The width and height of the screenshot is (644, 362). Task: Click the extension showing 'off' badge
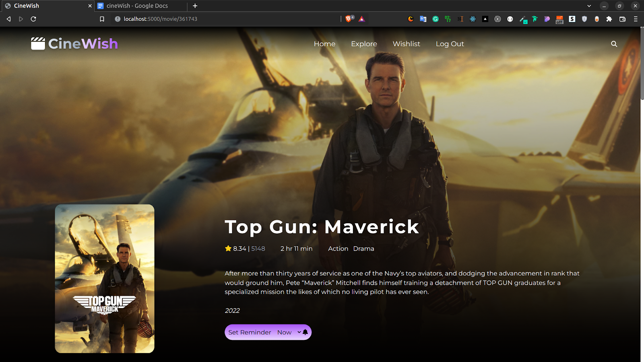(x=559, y=20)
